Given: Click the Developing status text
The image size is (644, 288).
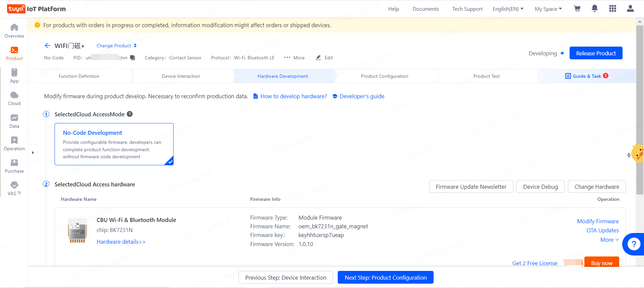Looking at the screenshot, I should (x=543, y=53).
